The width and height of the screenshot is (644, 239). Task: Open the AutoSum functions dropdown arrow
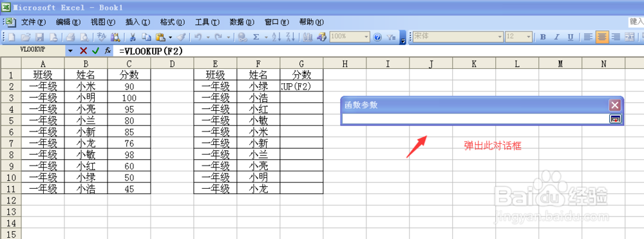coord(266,37)
